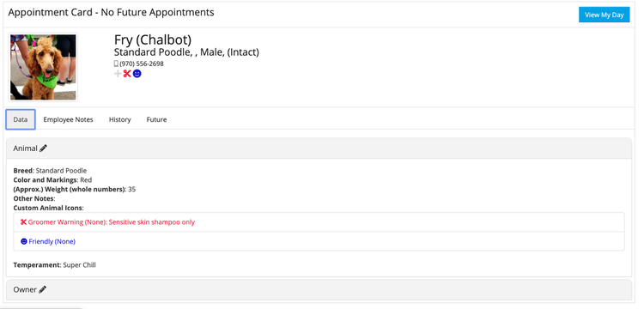Open the History tab

coord(120,120)
